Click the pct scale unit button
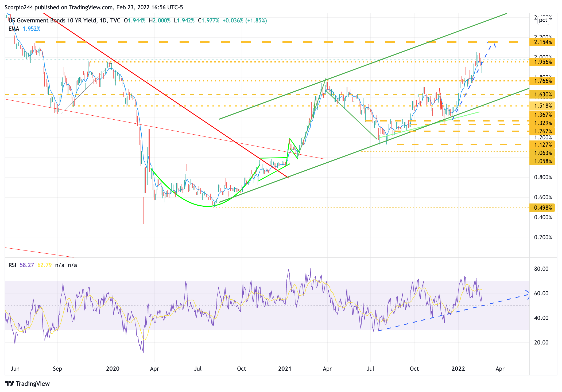This screenshot has width=562, height=392. tap(543, 20)
